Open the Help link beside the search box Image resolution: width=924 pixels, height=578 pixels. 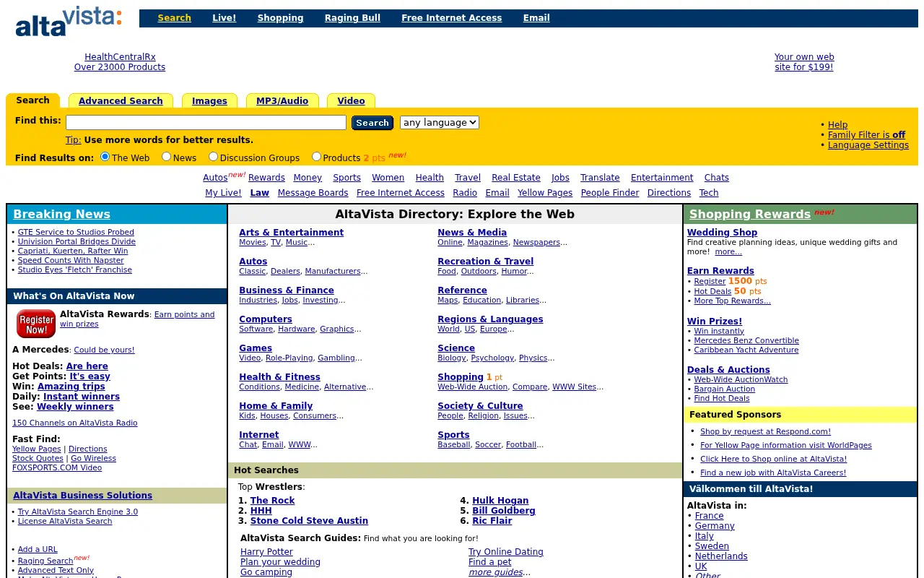[837, 125]
